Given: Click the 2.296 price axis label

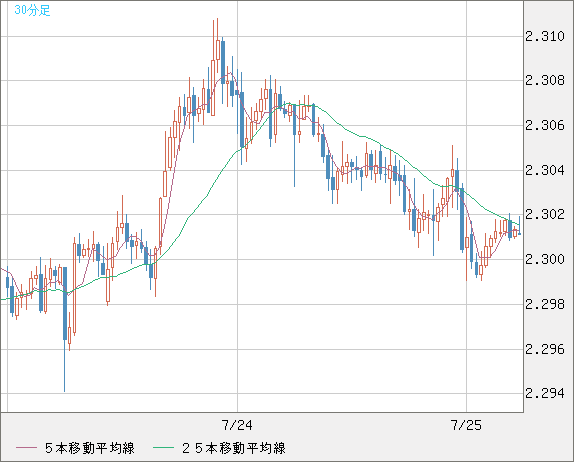Looking at the screenshot, I should 545,350.
